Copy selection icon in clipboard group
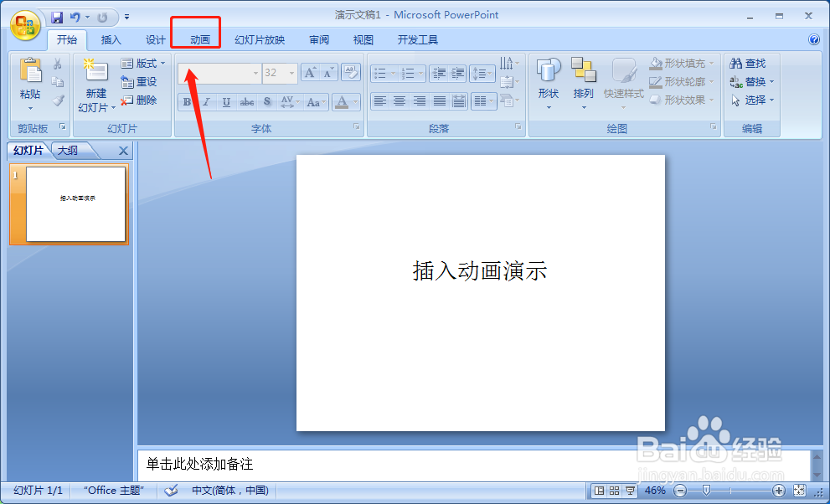 (x=57, y=82)
